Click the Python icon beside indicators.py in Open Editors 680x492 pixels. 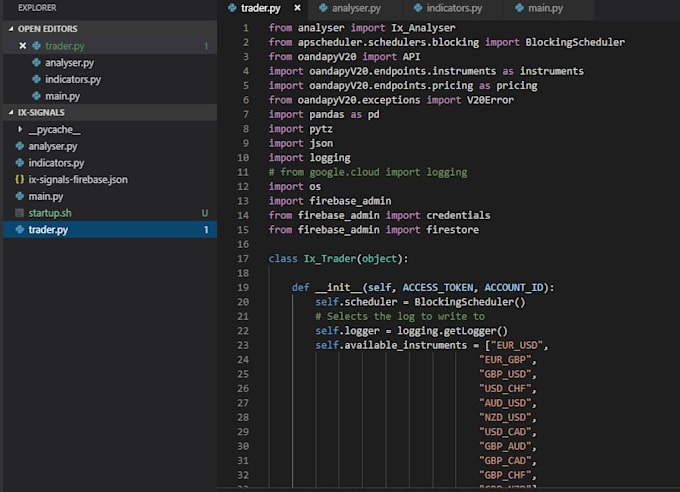(x=37, y=79)
